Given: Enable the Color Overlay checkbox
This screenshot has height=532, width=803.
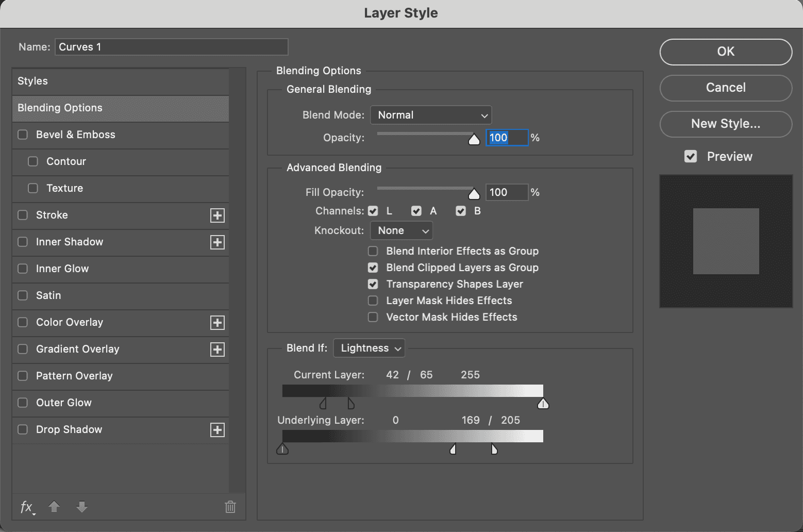Looking at the screenshot, I should tap(23, 322).
